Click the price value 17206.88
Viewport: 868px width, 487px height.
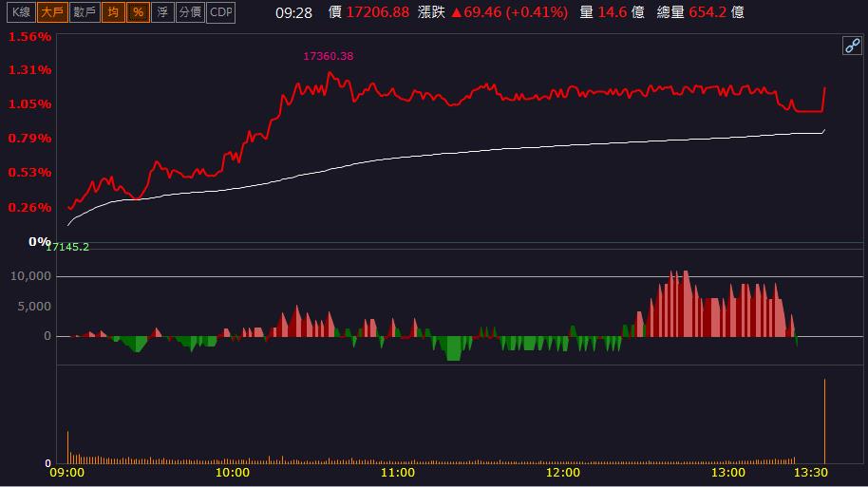(x=378, y=12)
